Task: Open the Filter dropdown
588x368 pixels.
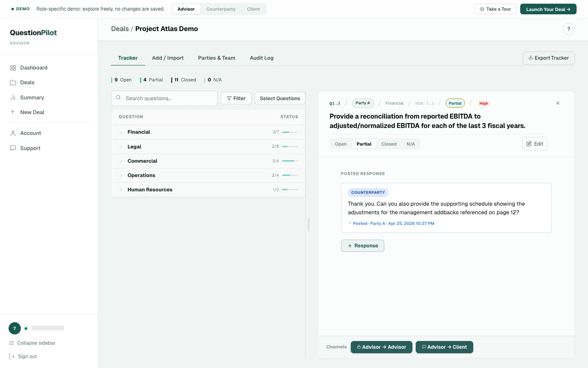Action: 236,98
